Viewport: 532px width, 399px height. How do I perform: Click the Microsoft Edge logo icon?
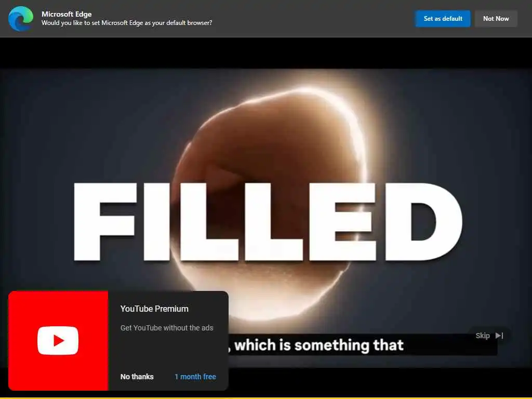point(21,19)
